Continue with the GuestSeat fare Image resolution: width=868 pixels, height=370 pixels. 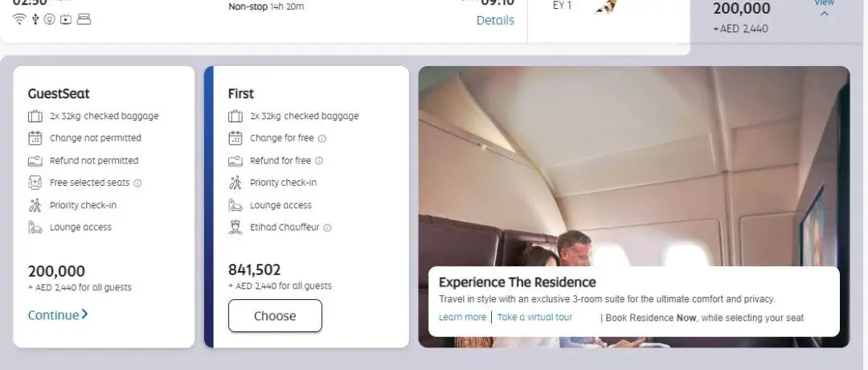tap(58, 314)
